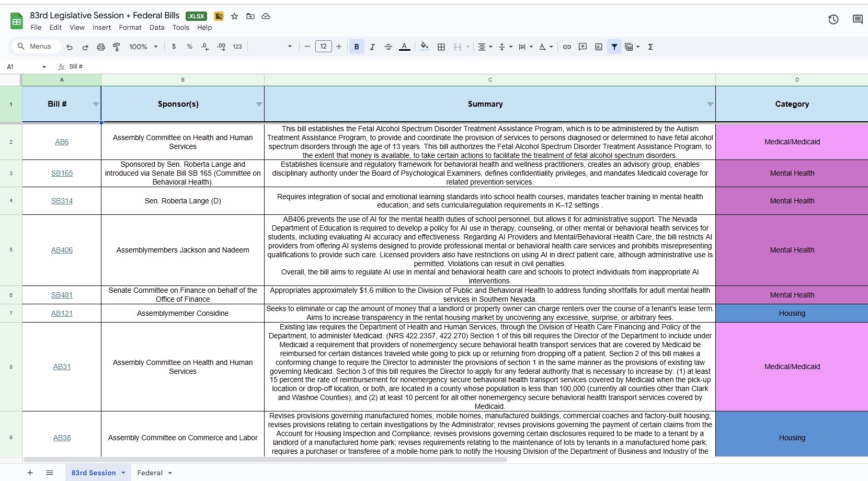Toggle italic formatting
Image resolution: width=868 pixels, height=481 pixels.
372,47
